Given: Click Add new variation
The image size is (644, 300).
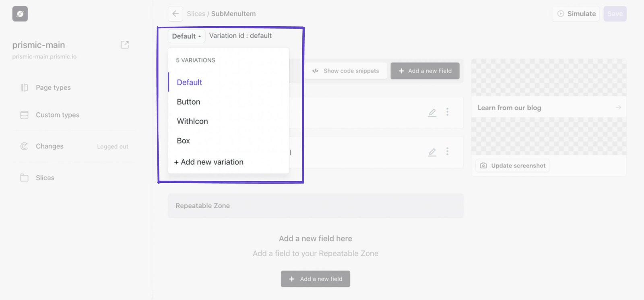Looking at the screenshot, I should pos(208,162).
